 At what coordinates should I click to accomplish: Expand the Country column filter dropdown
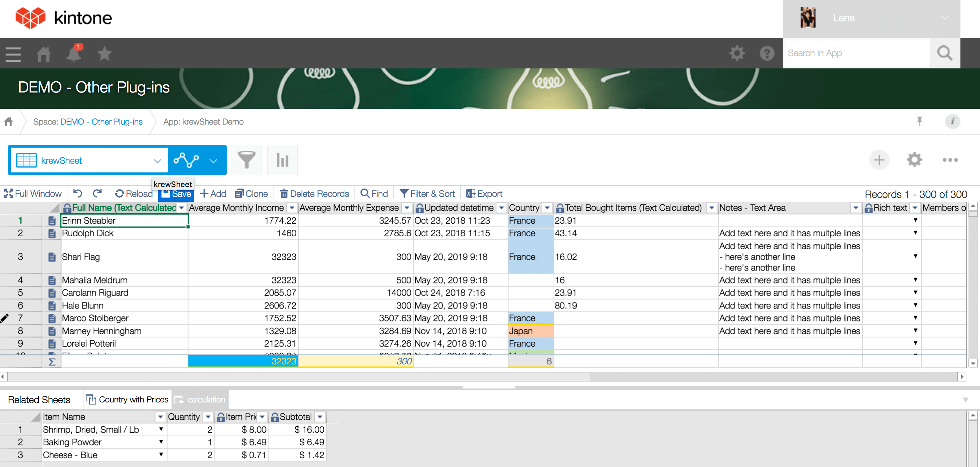coord(547,208)
